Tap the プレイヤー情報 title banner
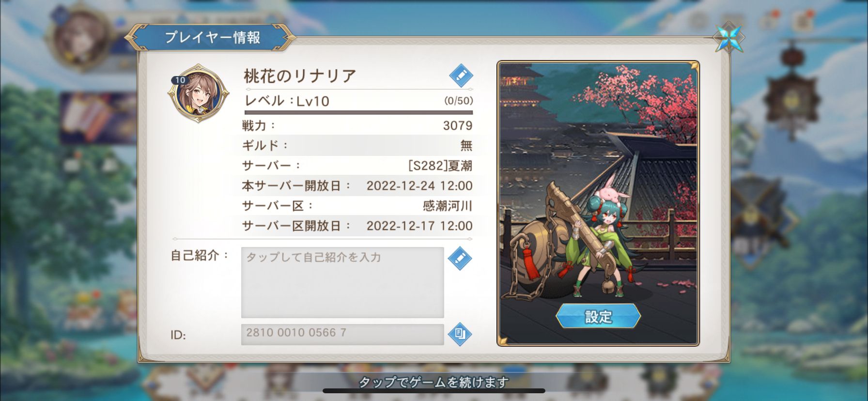Screen dimensions: 868x401 click(x=211, y=37)
